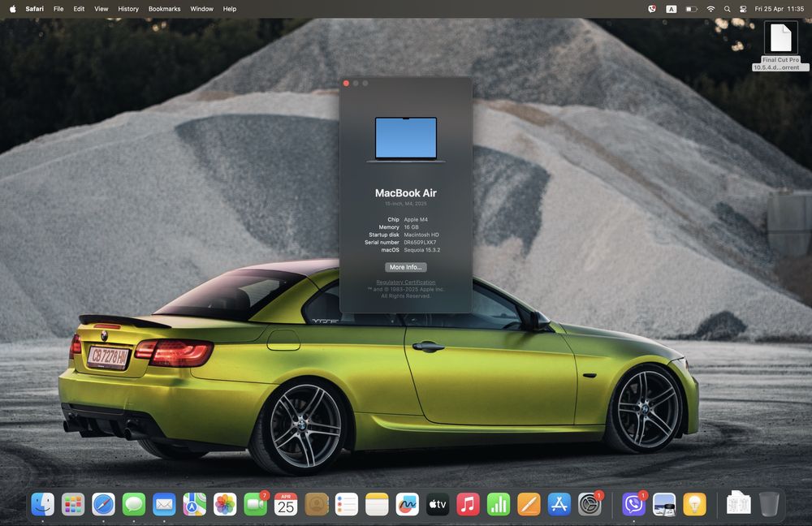Screen dimensions: 812x526
Task: Launch Numbers from the Dock
Action: 499,504
